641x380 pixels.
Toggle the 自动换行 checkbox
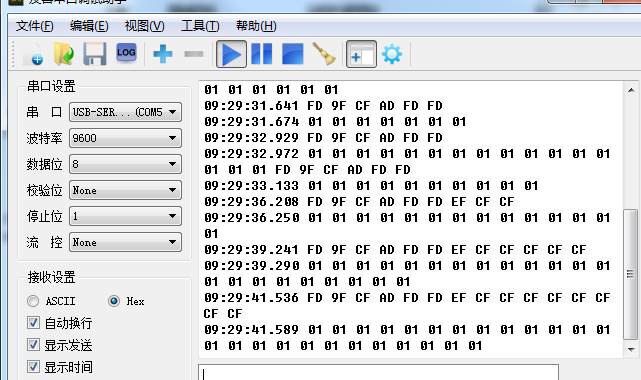(x=33, y=323)
